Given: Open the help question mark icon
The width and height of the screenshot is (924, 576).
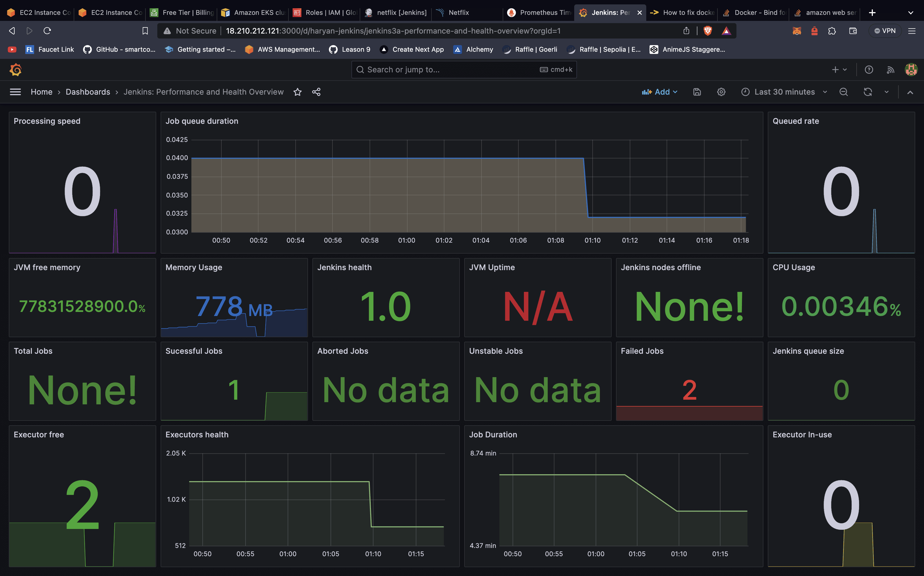Looking at the screenshot, I should pyautogui.click(x=869, y=70).
